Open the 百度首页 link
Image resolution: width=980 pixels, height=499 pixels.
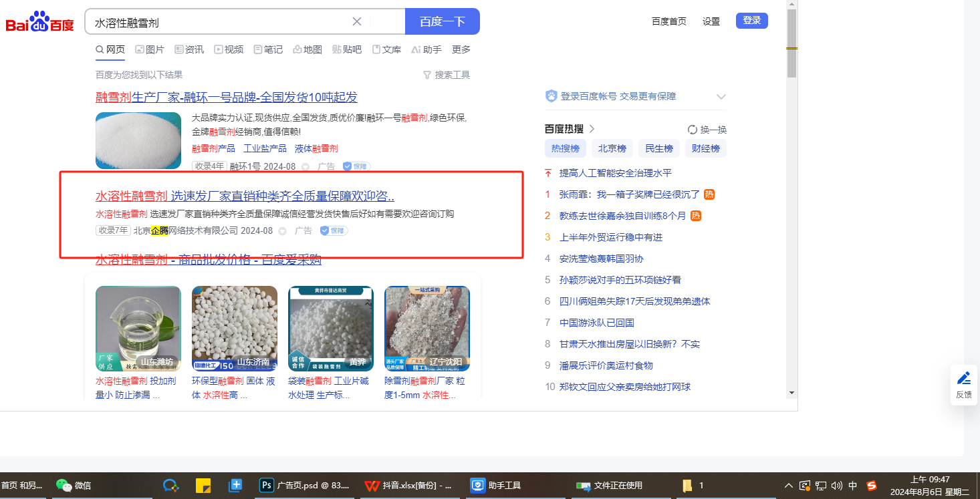(x=669, y=21)
